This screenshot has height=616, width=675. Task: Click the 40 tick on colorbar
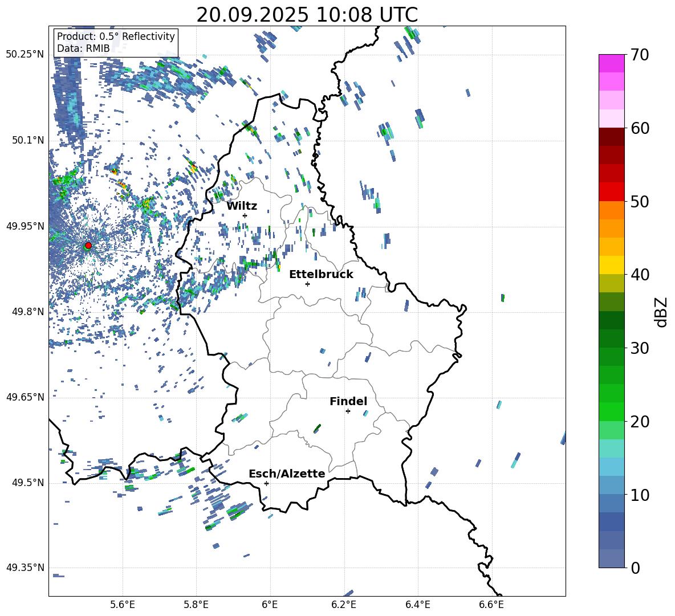640,275
